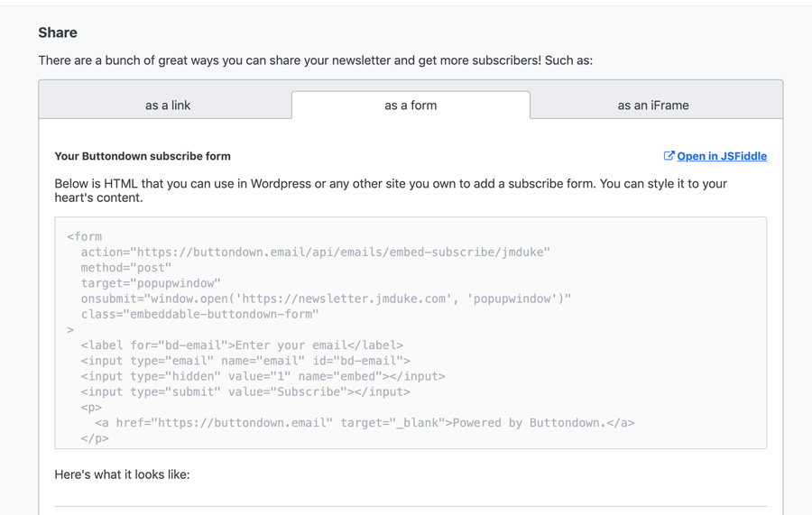Click the submit "Subscribe" input code line
The width and height of the screenshot is (812, 515).
tap(245, 392)
